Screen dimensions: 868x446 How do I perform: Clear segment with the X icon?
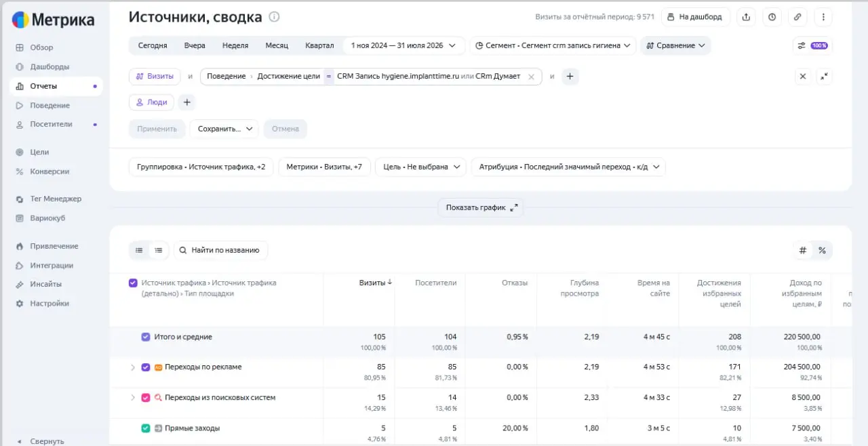click(803, 77)
